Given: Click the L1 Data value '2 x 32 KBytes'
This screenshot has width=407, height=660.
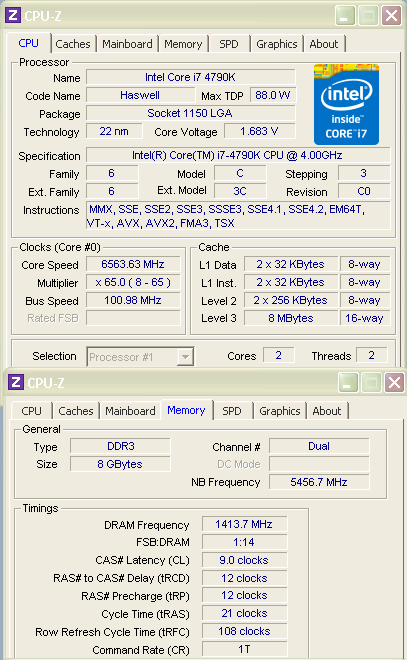Looking at the screenshot, I should click(290, 264).
